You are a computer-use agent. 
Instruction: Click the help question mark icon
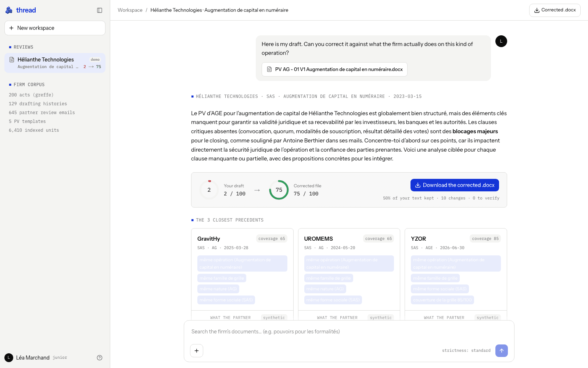coord(100,358)
